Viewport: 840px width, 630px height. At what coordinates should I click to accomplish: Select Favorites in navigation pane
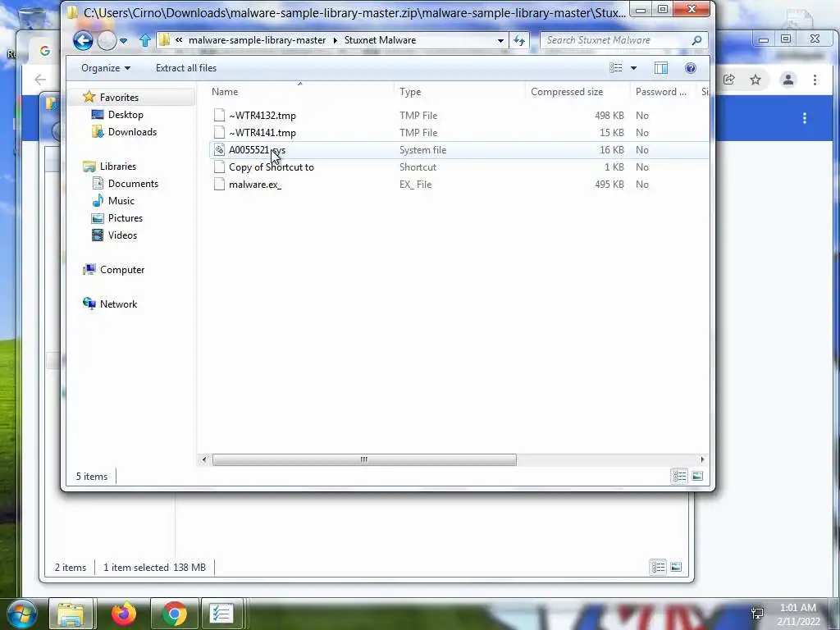click(x=119, y=98)
